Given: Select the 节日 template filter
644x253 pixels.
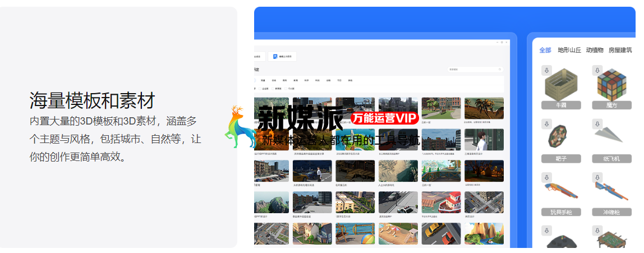Looking at the screenshot, I should [x=339, y=81].
